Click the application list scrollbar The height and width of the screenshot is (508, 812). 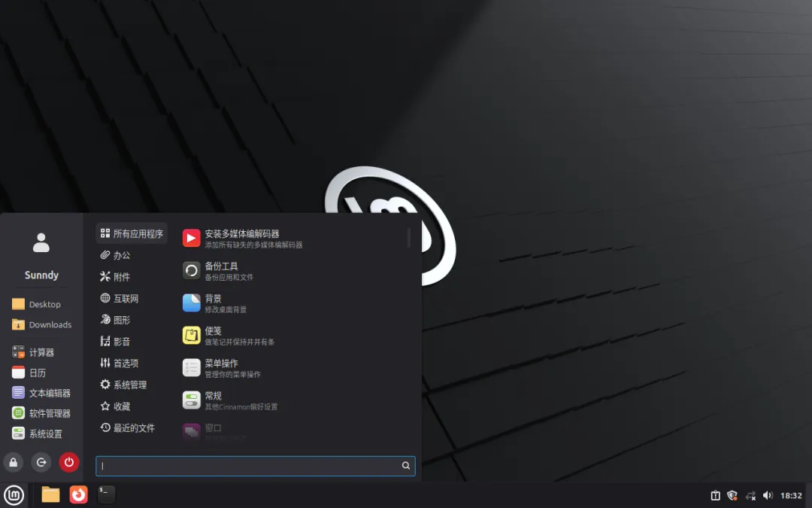coord(408,237)
